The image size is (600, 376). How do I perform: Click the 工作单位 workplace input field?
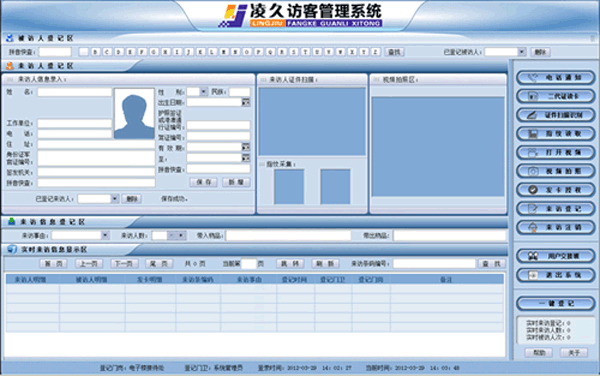click(x=75, y=124)
